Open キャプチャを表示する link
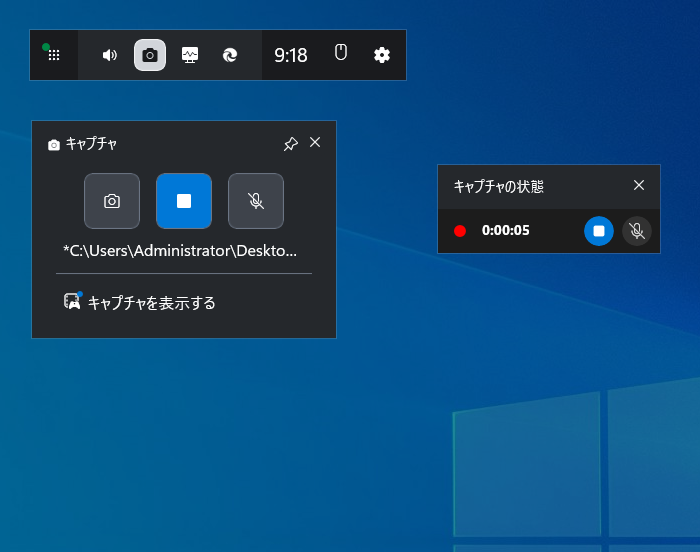The height and width of the screenshot is (552, 700). tap(152, 303)
